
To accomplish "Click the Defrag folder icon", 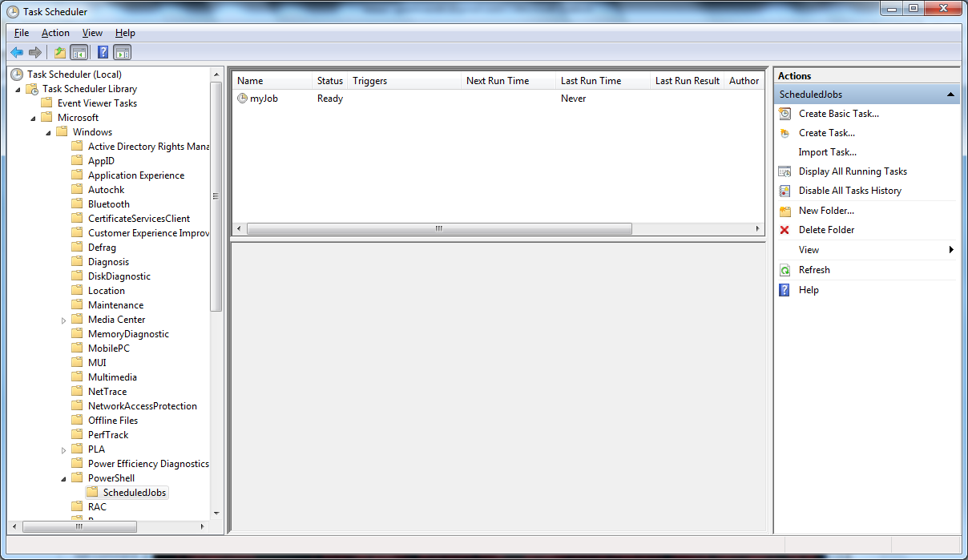I will tap(78, 248).
